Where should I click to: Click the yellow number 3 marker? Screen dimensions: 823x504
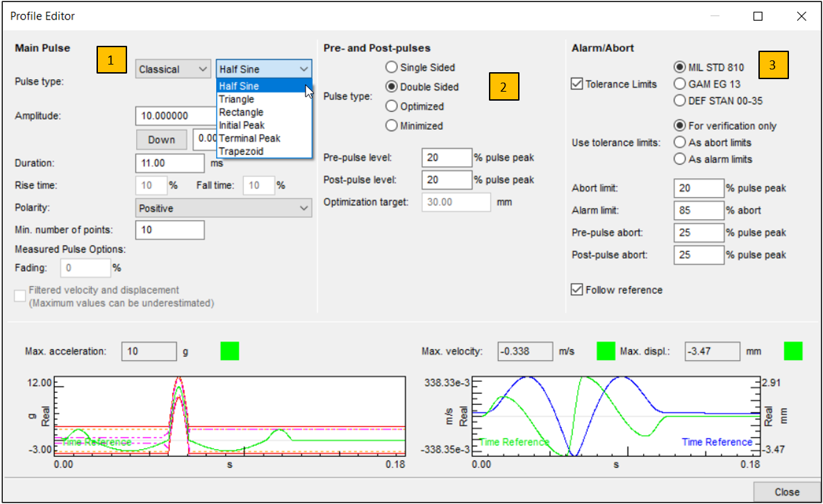tap(772, 65)
